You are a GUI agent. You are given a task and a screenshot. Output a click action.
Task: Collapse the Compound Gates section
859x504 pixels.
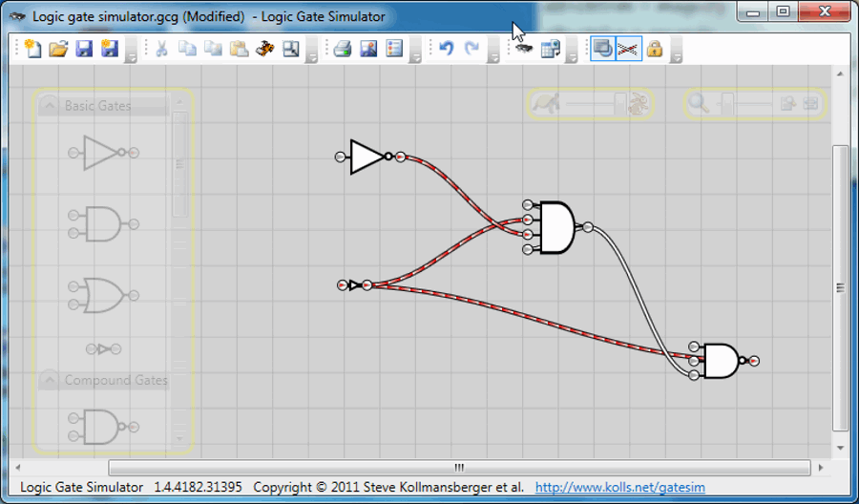point(50,379)
